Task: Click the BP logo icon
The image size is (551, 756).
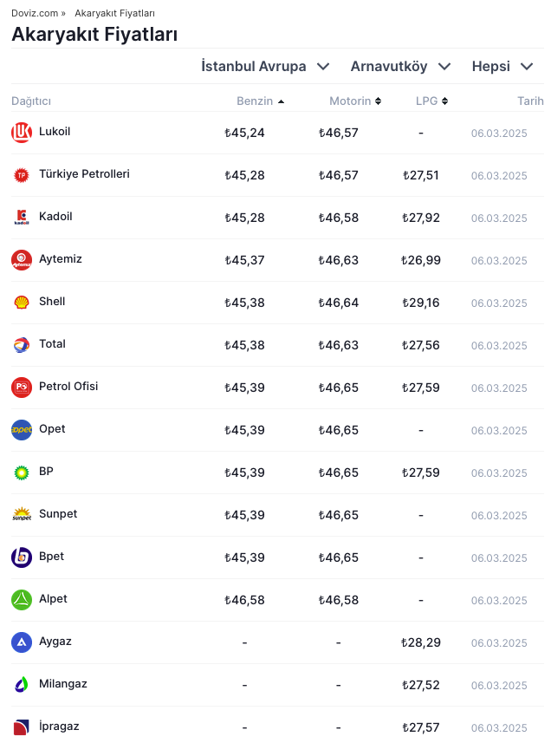Action: (22, 472)
